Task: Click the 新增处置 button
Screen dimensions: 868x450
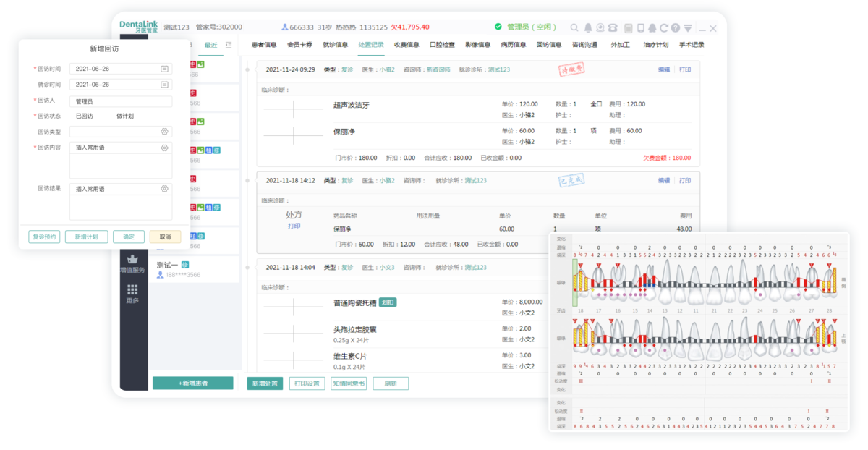Action: point(265,383)
